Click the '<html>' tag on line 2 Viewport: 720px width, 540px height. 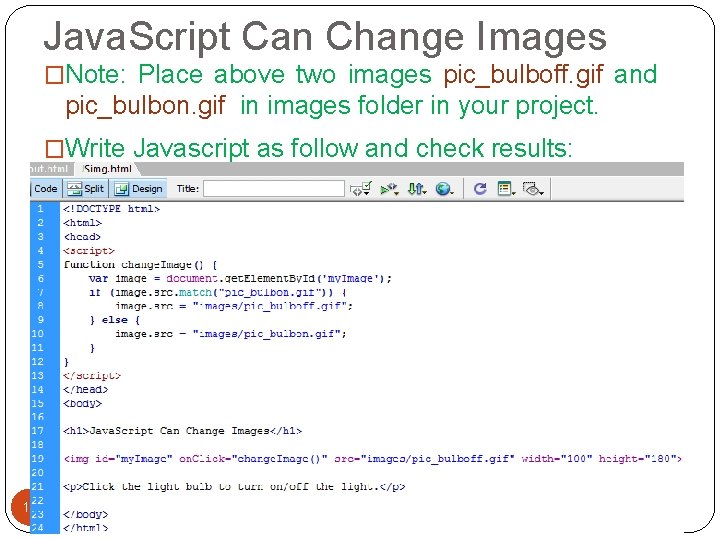83,223
